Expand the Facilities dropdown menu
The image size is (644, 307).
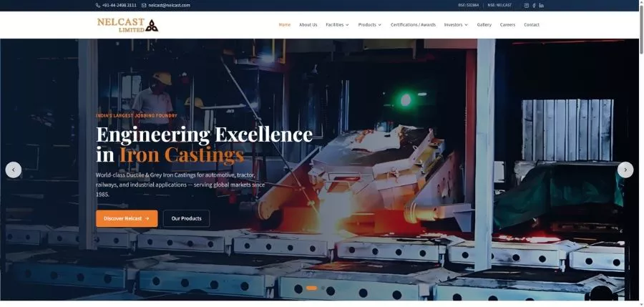point(337,24)
